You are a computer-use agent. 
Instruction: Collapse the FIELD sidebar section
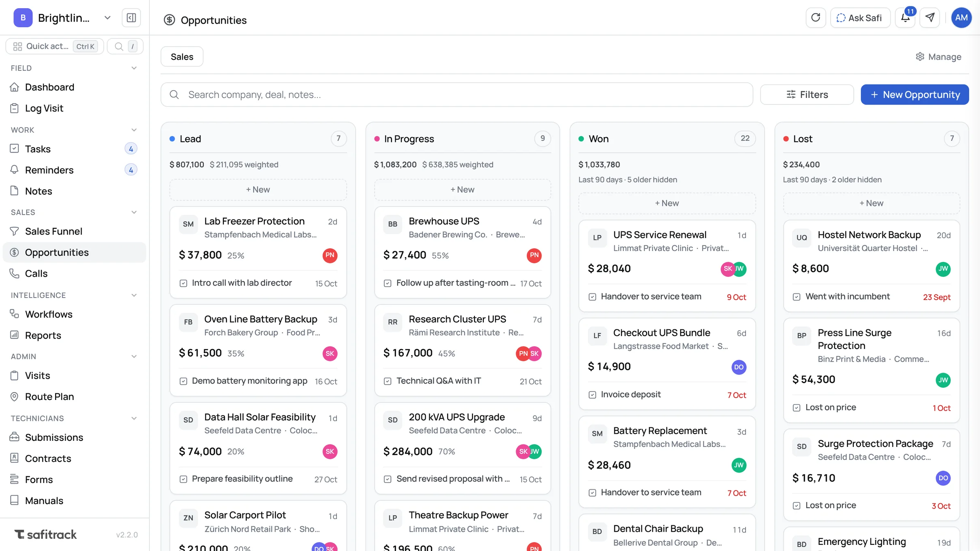(134, 68)
